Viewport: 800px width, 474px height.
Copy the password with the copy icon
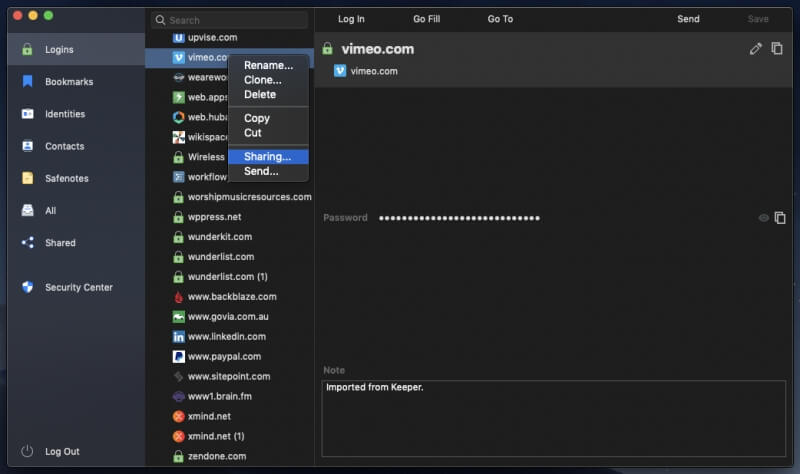780,218
